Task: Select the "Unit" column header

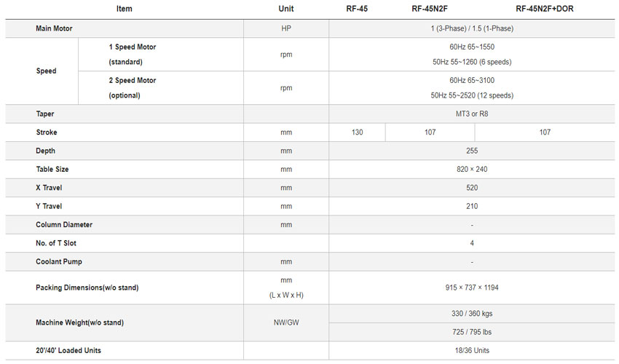Action: [x=286, y=9]
